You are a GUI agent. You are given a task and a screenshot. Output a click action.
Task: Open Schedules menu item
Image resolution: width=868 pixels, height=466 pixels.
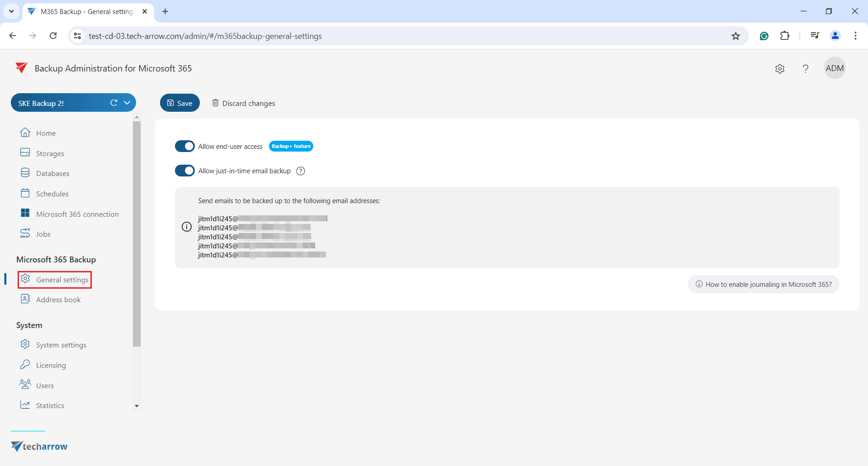[52, 194]
